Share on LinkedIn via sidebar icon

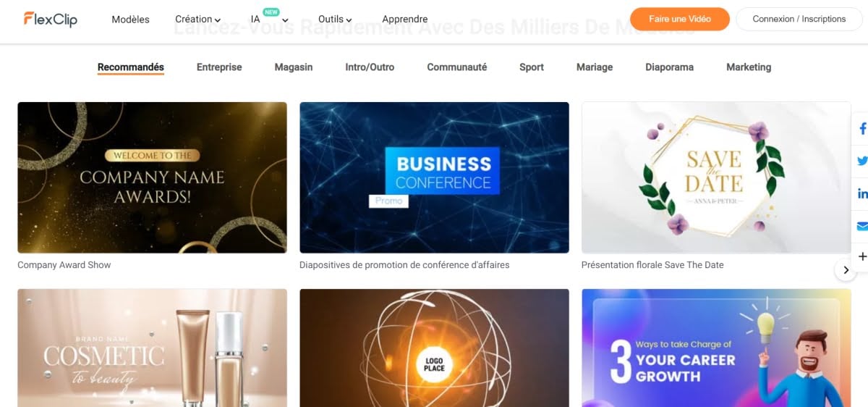(x=861, y=193)
